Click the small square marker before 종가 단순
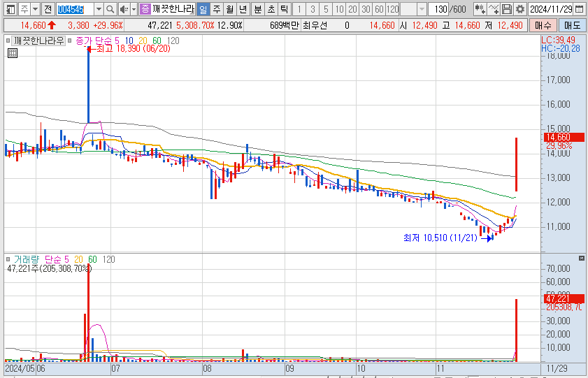Viewport: 588px width, 378px height. pos(70,41)
